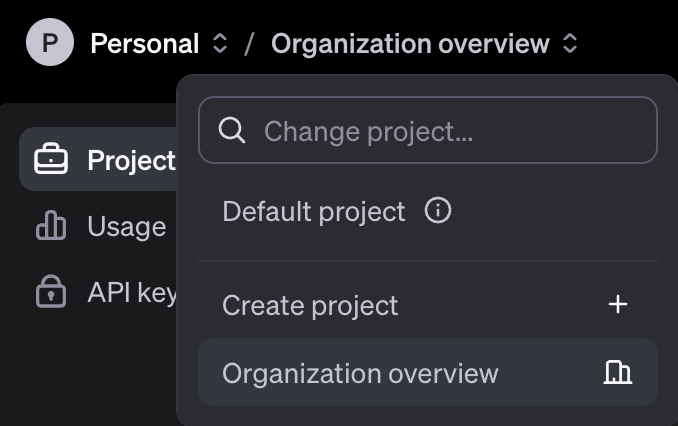The image size is (678, 426).
Task: Expand the Personal organization switcher chevron
Action: coord(220,43)
